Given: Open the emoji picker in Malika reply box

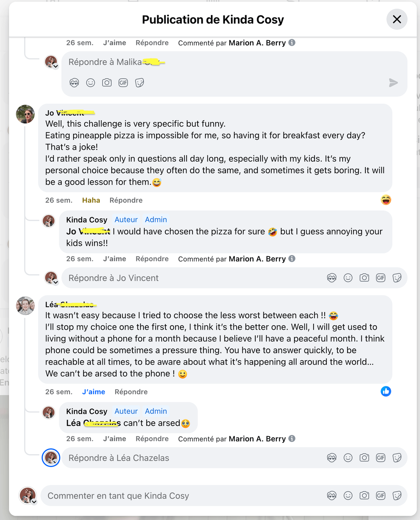Looking at the screenshot, I should click(91, 83).
